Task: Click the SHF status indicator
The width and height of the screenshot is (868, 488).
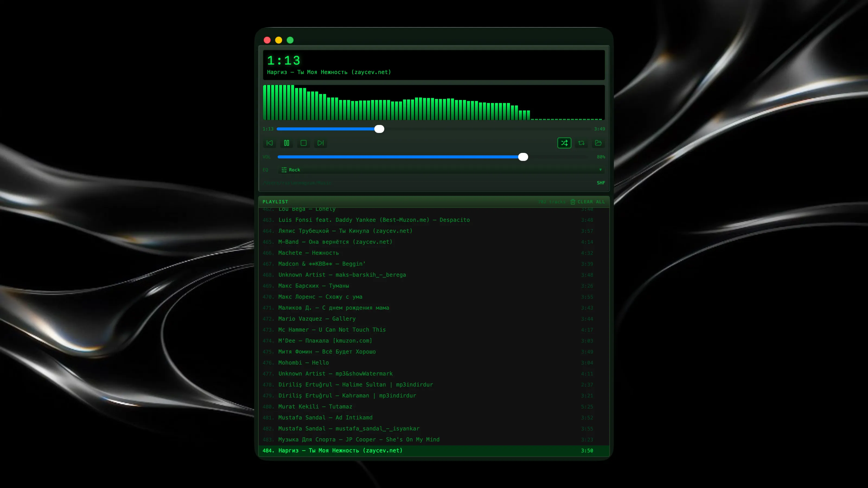Action: point(601,183)
